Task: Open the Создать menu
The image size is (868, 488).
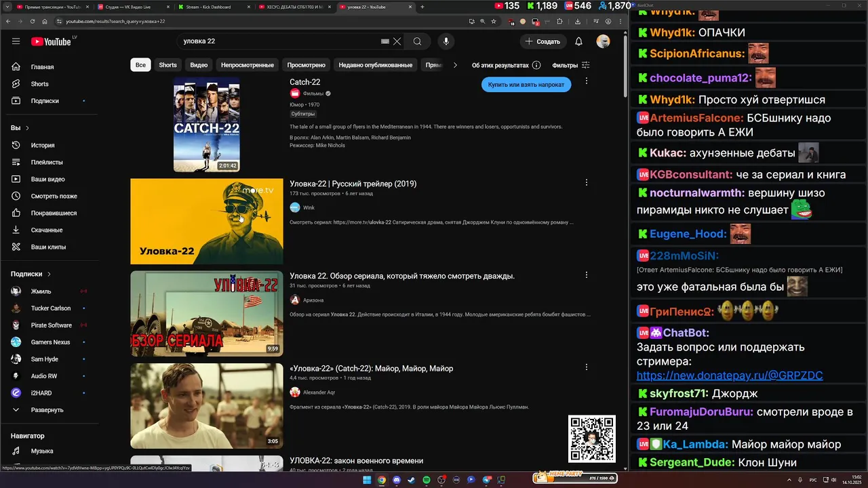Action: coord(542,41)
